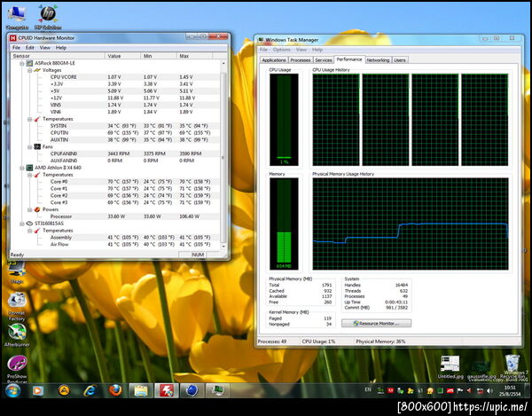
Task: Collapse the ST3160815AS drive node
Action: (21, 224)
